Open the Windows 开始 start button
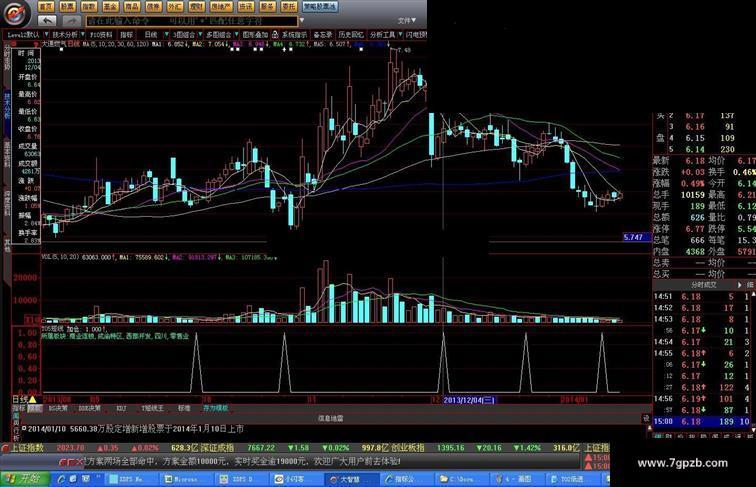Image resolution: width=756 pixels, height=487 pixels. 25,479
